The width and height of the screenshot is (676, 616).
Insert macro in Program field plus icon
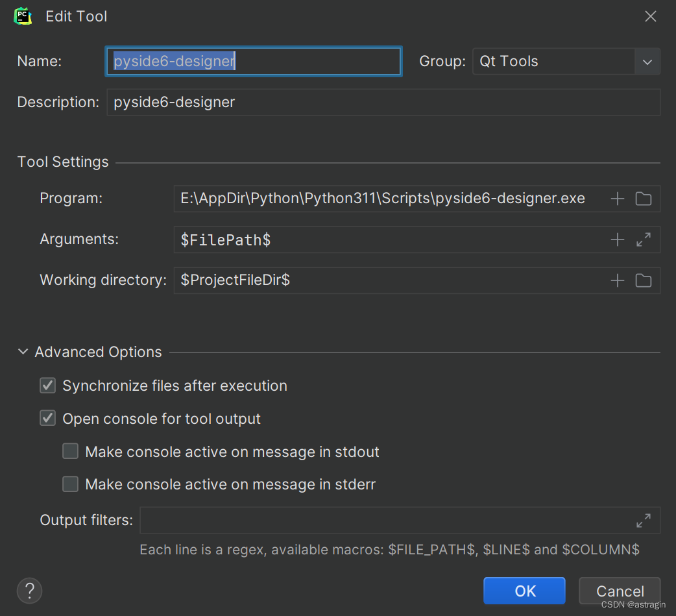coord(618,199)
